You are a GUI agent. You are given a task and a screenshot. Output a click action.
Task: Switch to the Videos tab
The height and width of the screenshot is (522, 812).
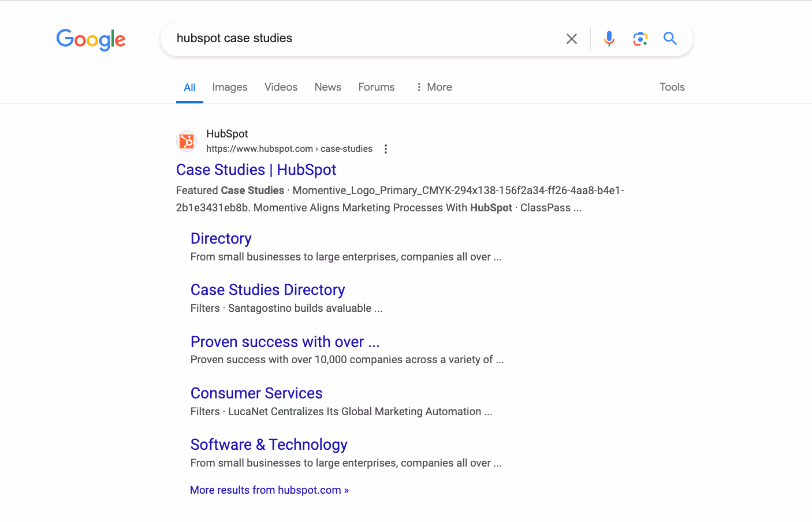pos(281,87)
